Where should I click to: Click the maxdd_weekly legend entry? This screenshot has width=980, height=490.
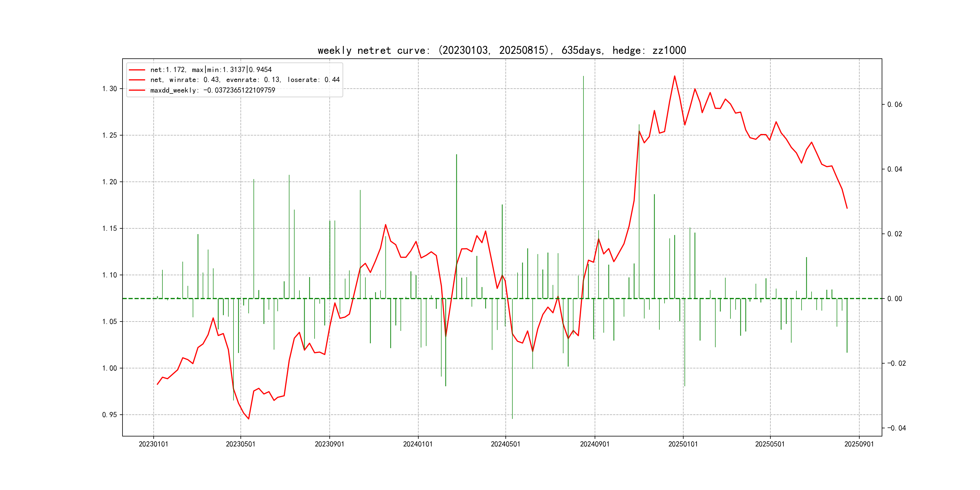[212, 90]
